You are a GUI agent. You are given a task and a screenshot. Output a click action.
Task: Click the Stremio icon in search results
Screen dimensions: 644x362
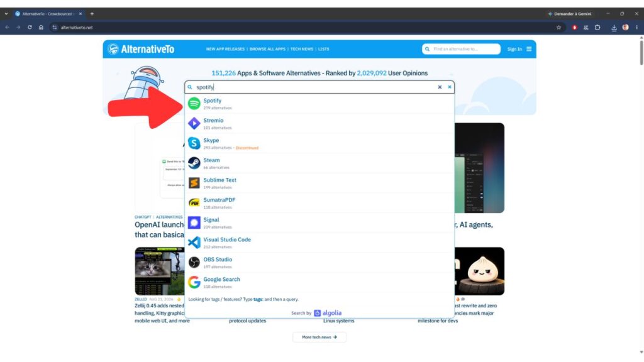[x=194, y=123]
